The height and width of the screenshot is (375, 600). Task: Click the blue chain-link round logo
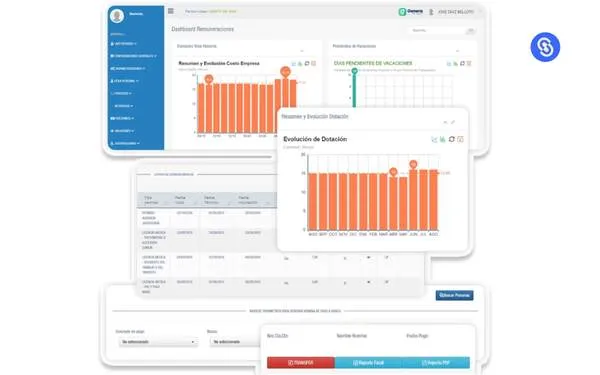(x=545, y=47)
